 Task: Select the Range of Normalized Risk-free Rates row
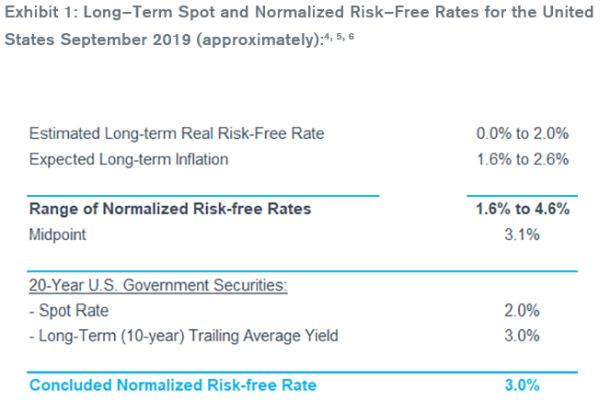coord(170,208)
